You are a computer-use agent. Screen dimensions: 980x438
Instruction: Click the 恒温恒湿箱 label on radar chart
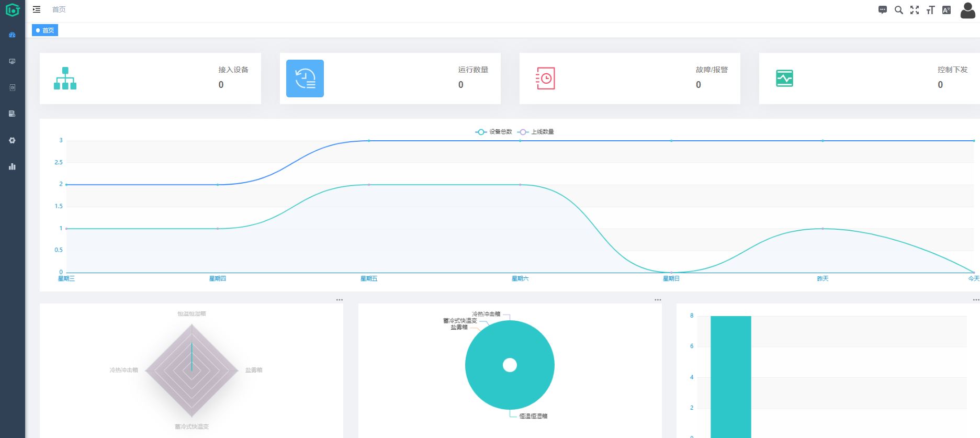point(192,314)
